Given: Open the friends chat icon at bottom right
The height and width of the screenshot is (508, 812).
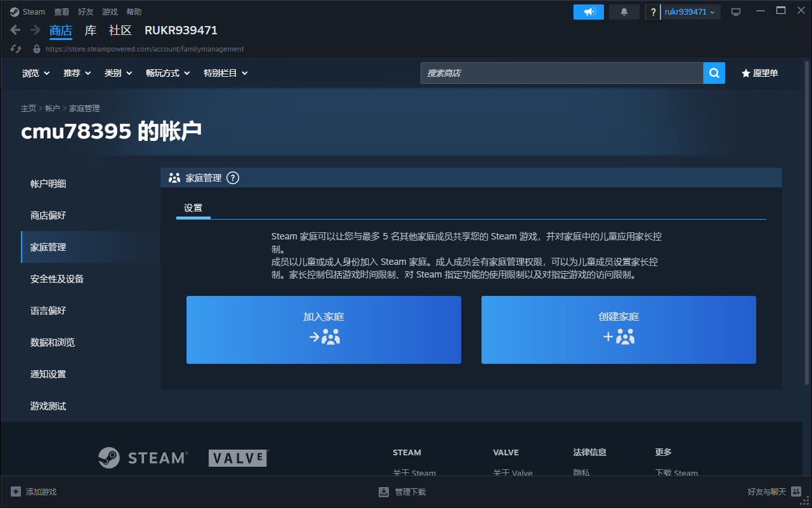Looking at the screenshot, I should [796, 491].
